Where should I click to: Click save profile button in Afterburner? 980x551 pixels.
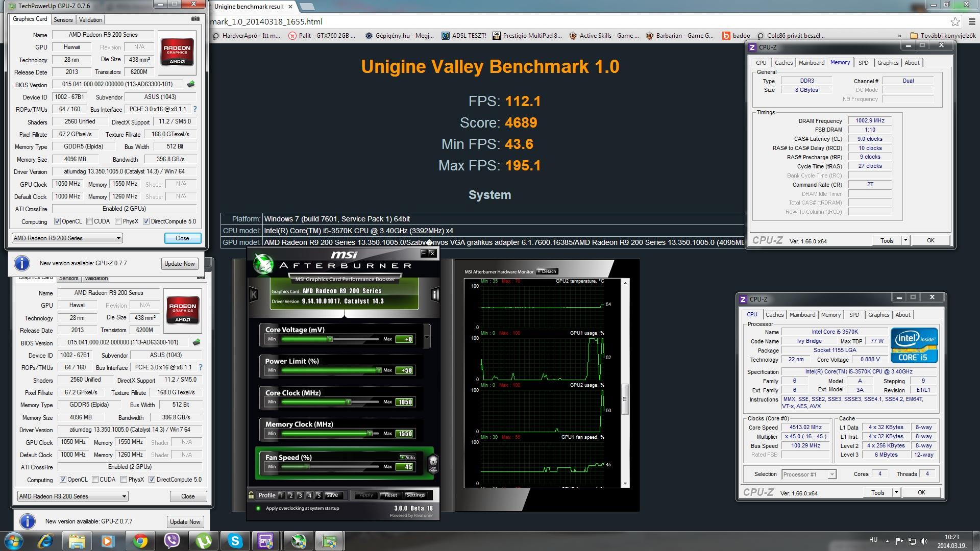332,495
